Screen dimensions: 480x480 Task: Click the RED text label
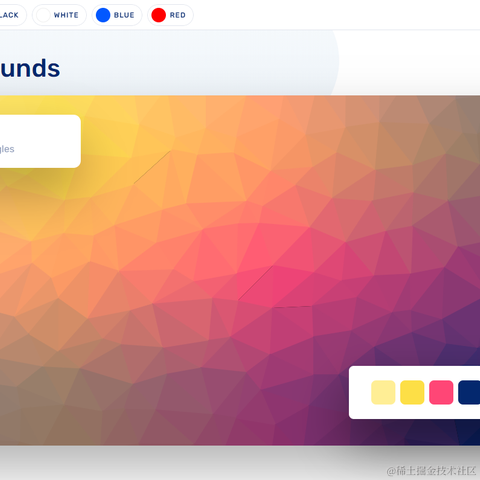point(178,15)
